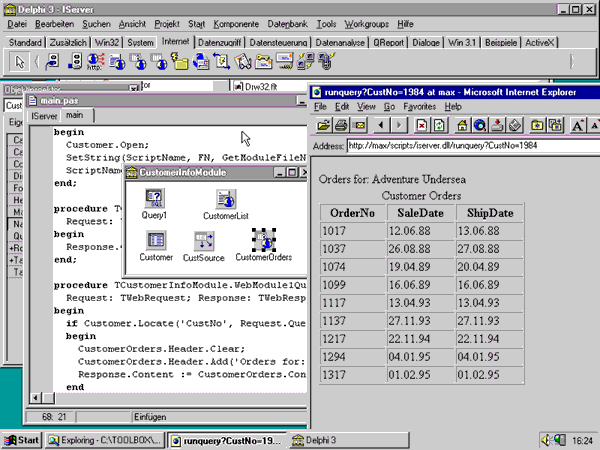Click the SaleDate column header
The height and width of the screenshot is (450, 600).
(x=421, y=213)
